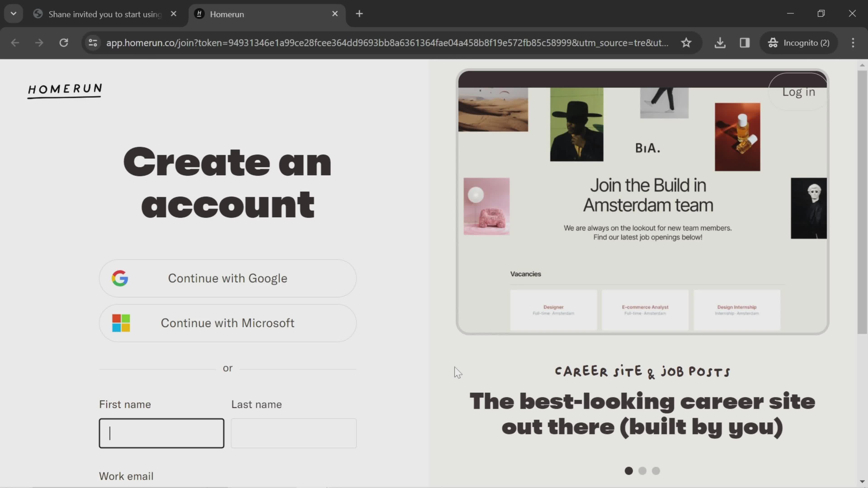Viewport: 868px width, 488px height.
Task: Switch to the first browser tab
Action: click(x=104, y=14)
